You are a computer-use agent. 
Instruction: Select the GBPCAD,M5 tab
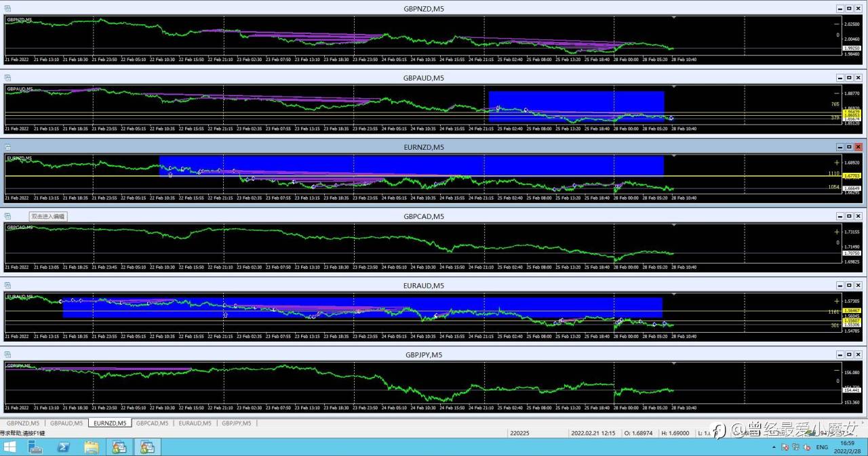coord(152,423)
